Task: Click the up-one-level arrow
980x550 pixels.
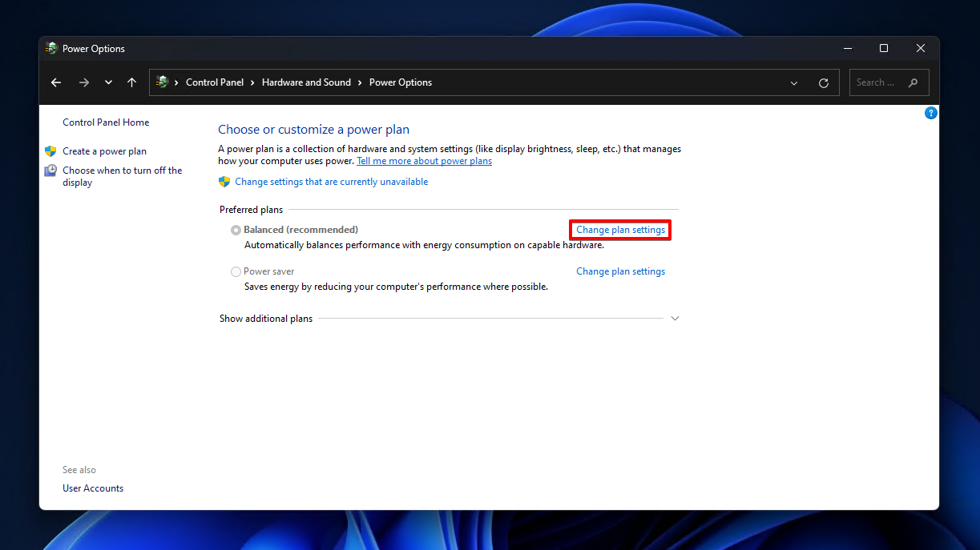Action: click(x=131, y=82)
